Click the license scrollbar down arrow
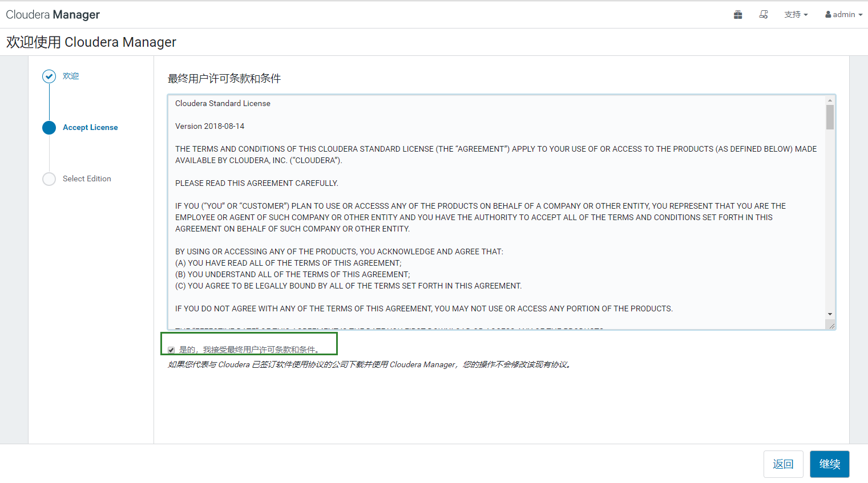This screenshot has width=868, height=483. tap(830, 314)
